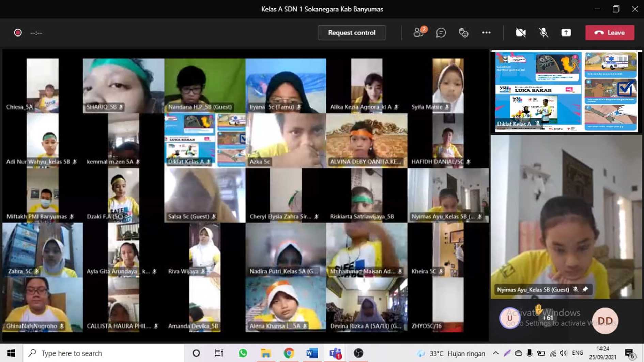Screen dimensions: 644x362
Task: Select SHARIQ_5B video tile
Action: (x=123, y=86)
